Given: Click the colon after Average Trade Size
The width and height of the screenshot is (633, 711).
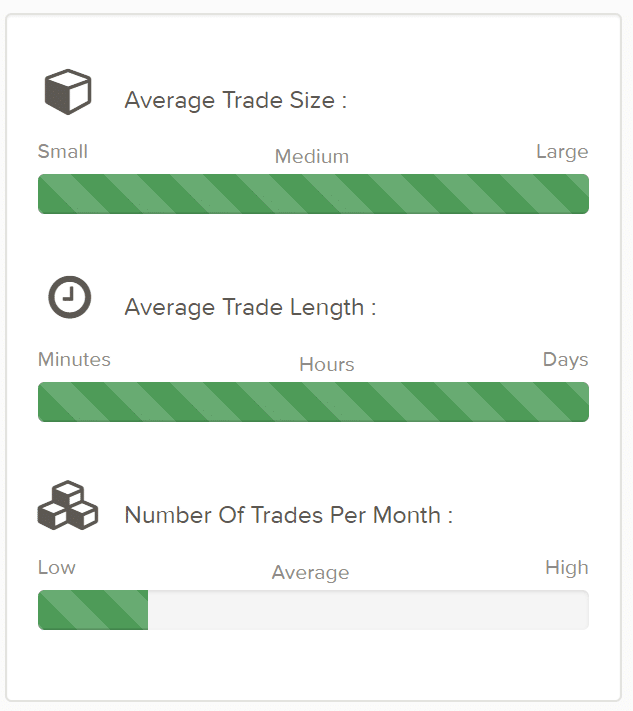Looking at the screenshot, I should 344,101.
